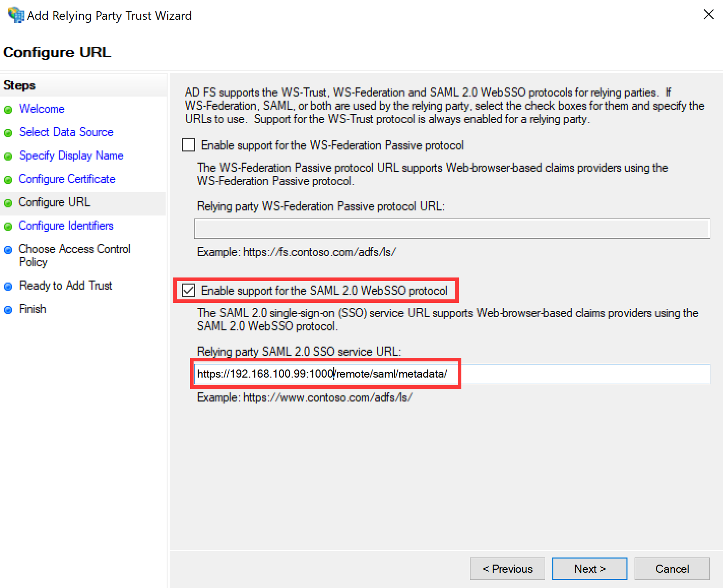Click the blue bullet beside Finish step

tap(8, 310)
